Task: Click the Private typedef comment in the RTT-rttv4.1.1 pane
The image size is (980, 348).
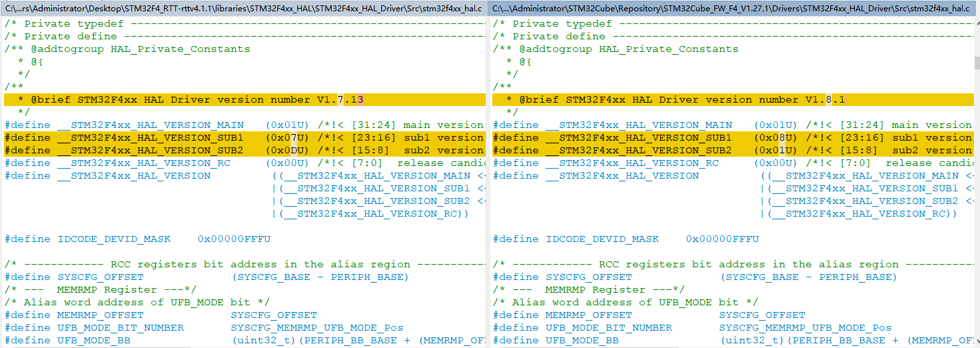Action: (244, 24)
